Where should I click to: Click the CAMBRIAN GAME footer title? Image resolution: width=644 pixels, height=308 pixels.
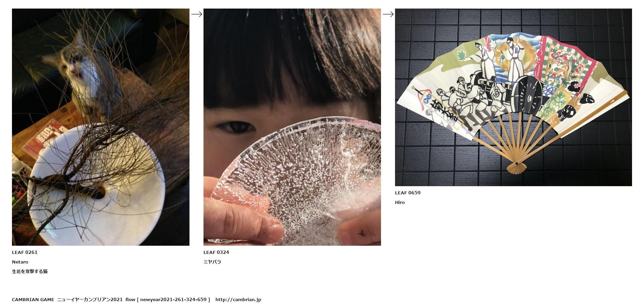tap(33, 299)
